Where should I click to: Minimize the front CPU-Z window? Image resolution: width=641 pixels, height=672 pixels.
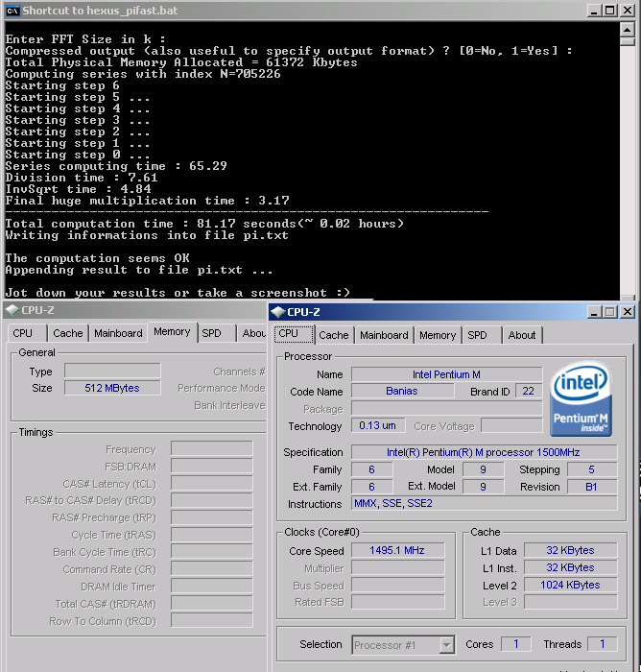pyautogui.click(x=594, y=312)
